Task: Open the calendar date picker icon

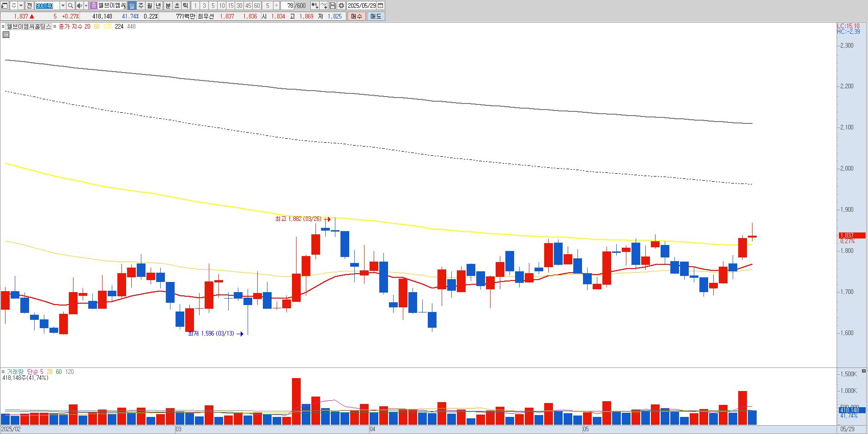Action: (x=380, y=6)
